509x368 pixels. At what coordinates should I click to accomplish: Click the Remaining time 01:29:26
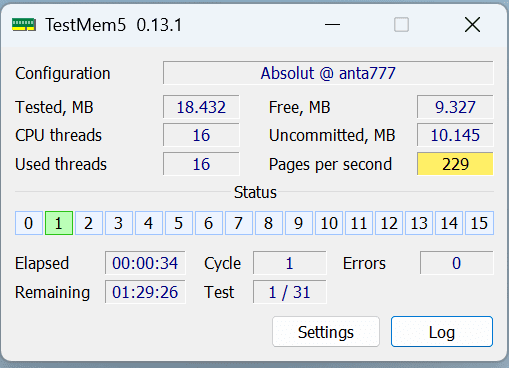[145, 292]
